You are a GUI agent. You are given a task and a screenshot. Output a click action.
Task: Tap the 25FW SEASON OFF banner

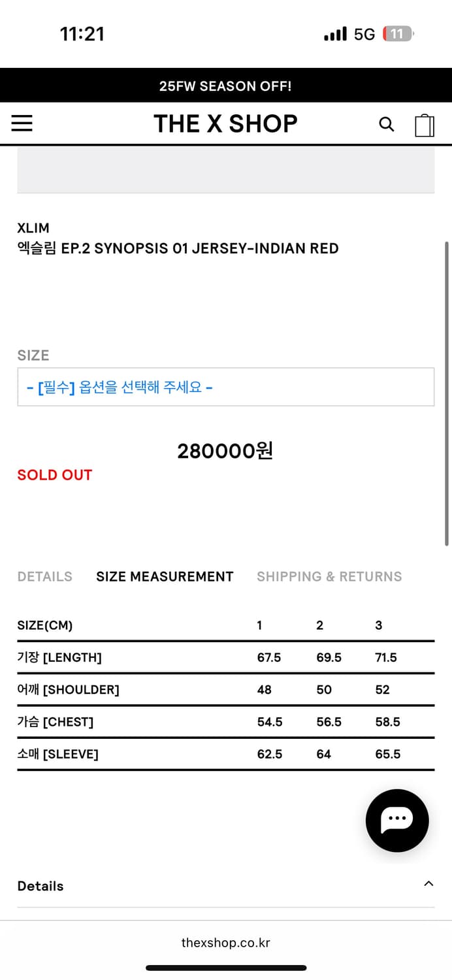pyautogui.click(x=226, y=86)
